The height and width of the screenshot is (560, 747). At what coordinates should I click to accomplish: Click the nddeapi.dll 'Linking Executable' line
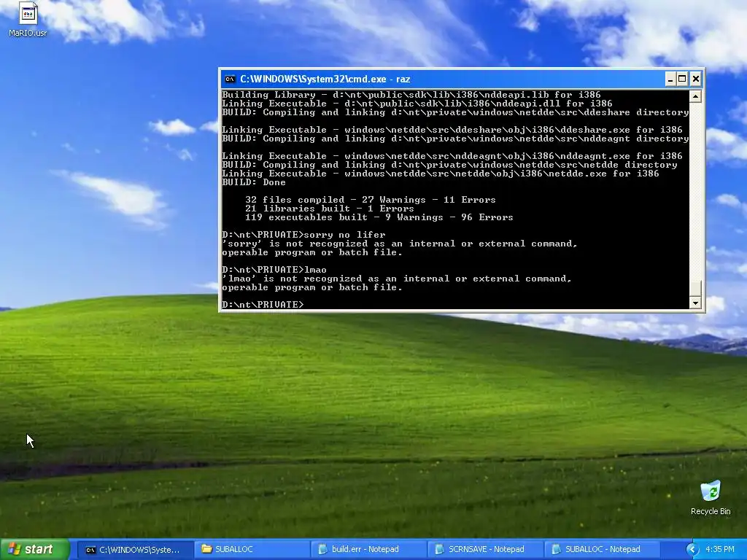[x=417, y=104]
